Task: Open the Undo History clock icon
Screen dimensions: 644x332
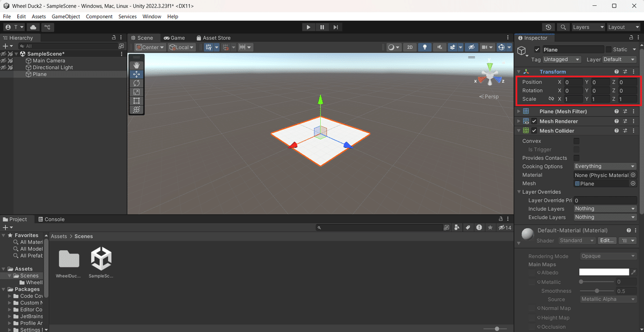Action: coord(548,27)
